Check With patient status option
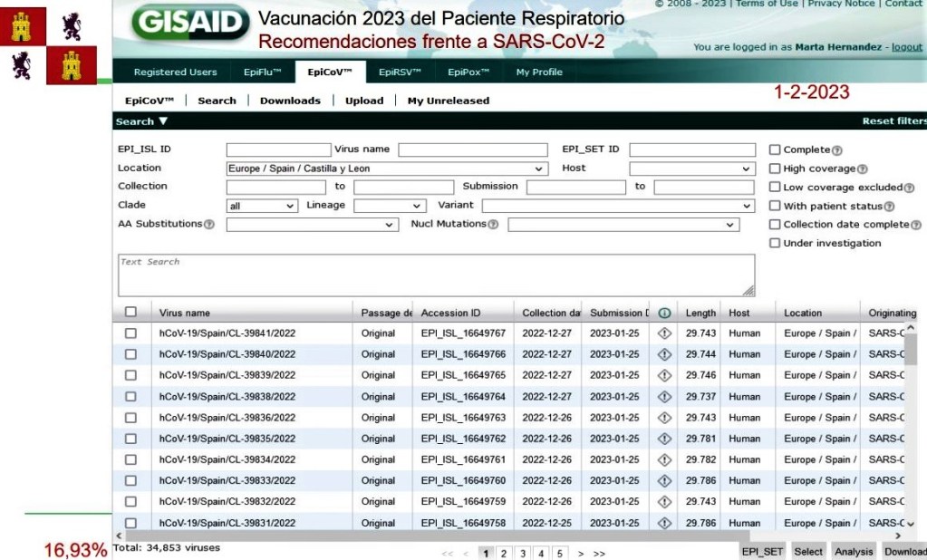927x560 pixels. (x=775, y=206)
